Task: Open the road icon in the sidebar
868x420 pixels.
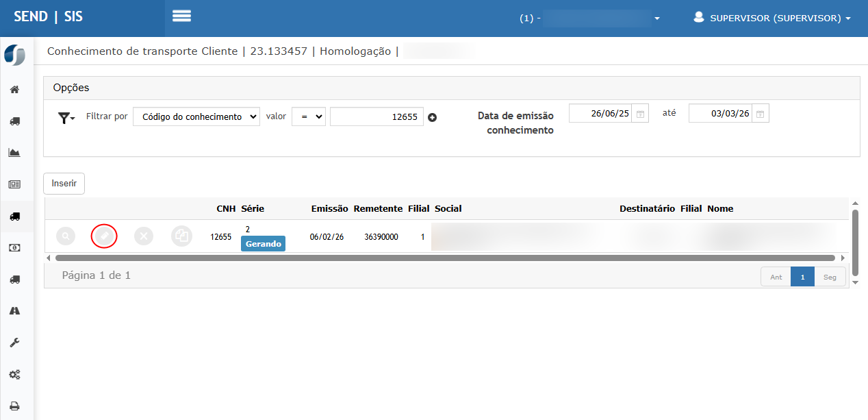Action: pyautogui.click(x=14, y=310)
